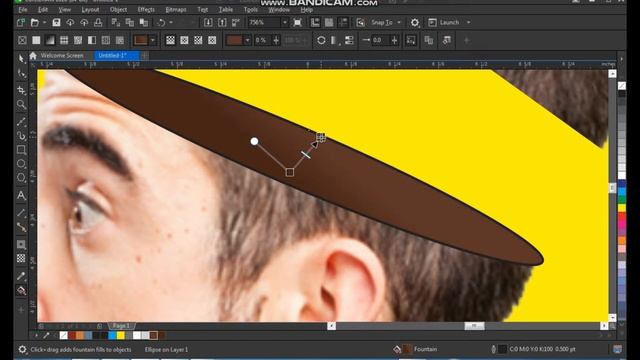Expand the Snap To dropdown
This screenshot has height=360, width=640.
click(x=399, y=22)
